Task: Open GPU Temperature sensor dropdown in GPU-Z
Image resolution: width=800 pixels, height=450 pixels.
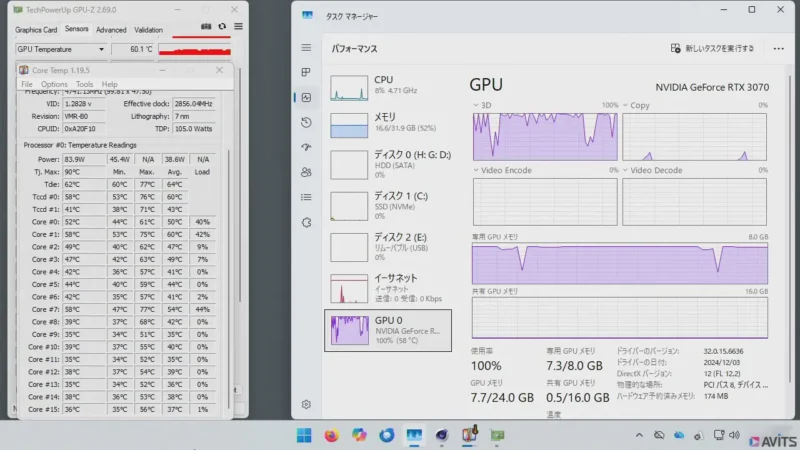Action: click(x=101, y=49)
